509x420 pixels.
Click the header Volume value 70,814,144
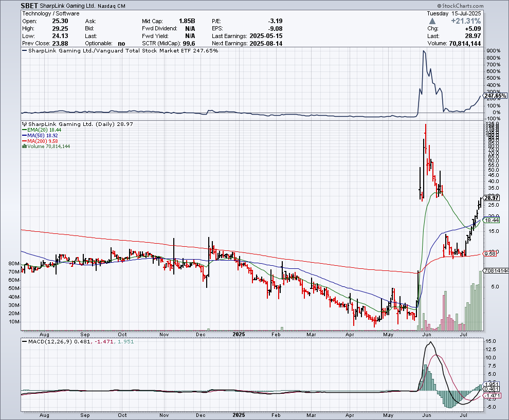pos(465,44)
